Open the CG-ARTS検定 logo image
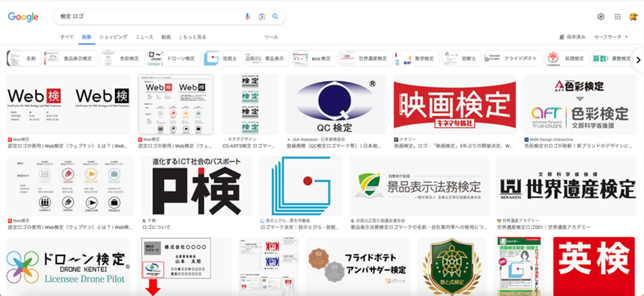644x296 pixels. tap(250, 104)
